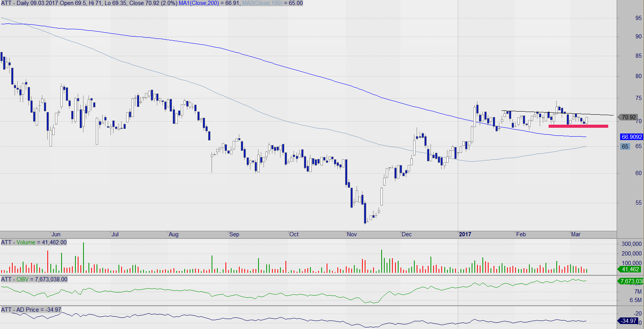Select the pink horizontal support line
The width and height of the screenshot is (644, 329).
click(578, 126)
